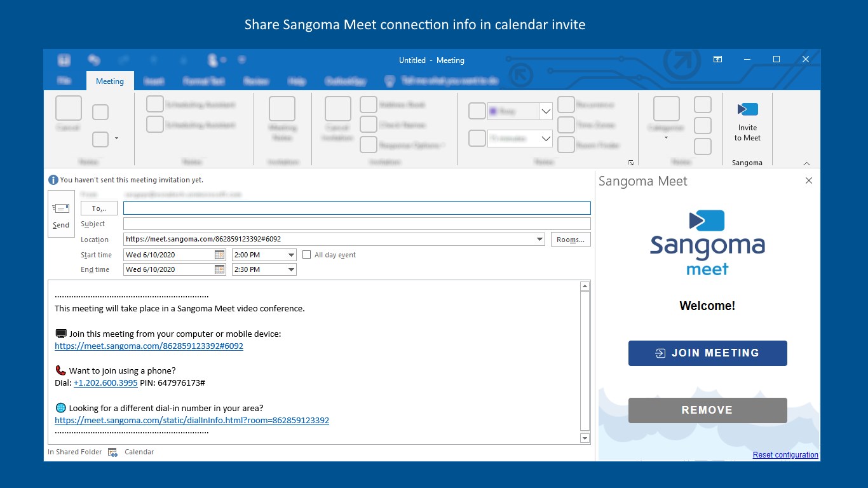Open the Start time calendar picker icon
Viewport: 868px width, 488px height.
coord(219,255)
